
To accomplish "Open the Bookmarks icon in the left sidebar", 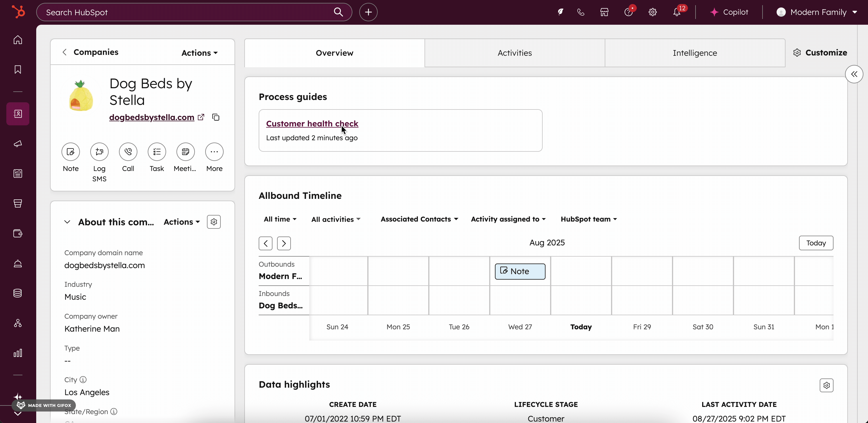I will (x=18, y=70).
